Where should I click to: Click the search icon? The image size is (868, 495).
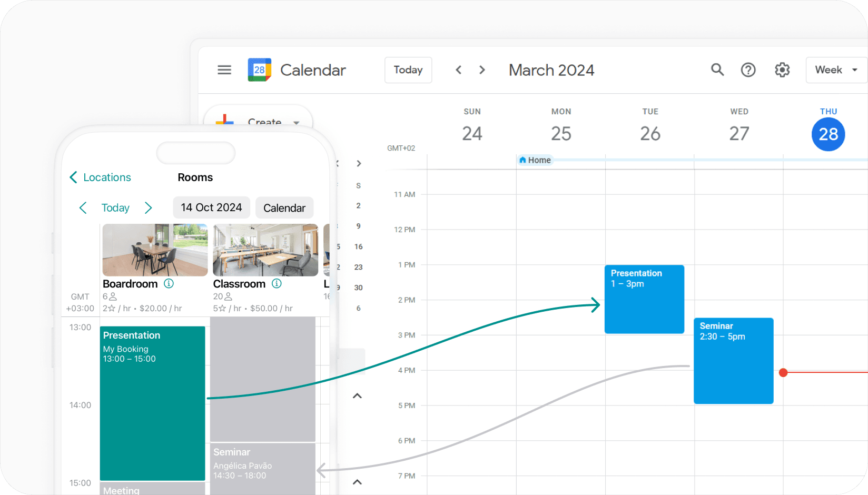coord(717,70)
